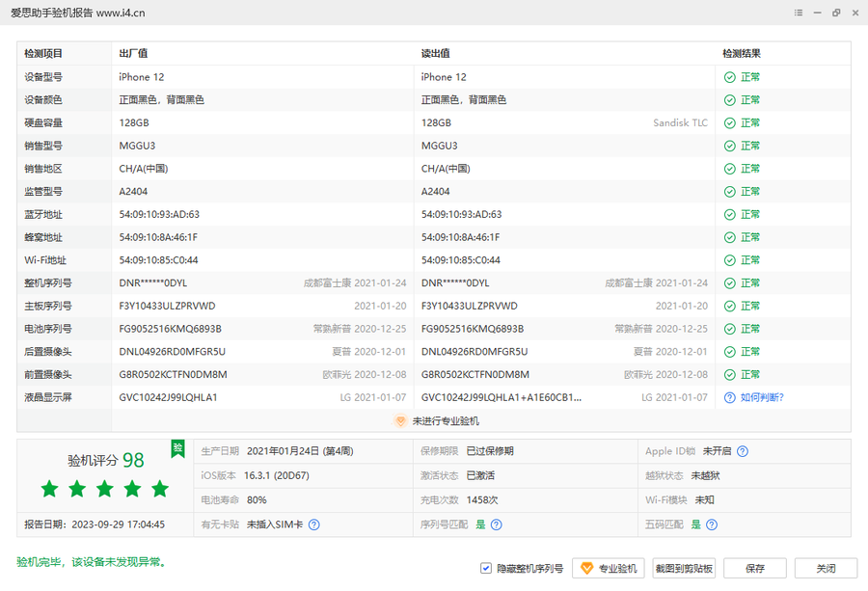This screenshot has width=868, height=591.
Task: Click the green check icon in 销售型号 row
Action: coord(730,147)
